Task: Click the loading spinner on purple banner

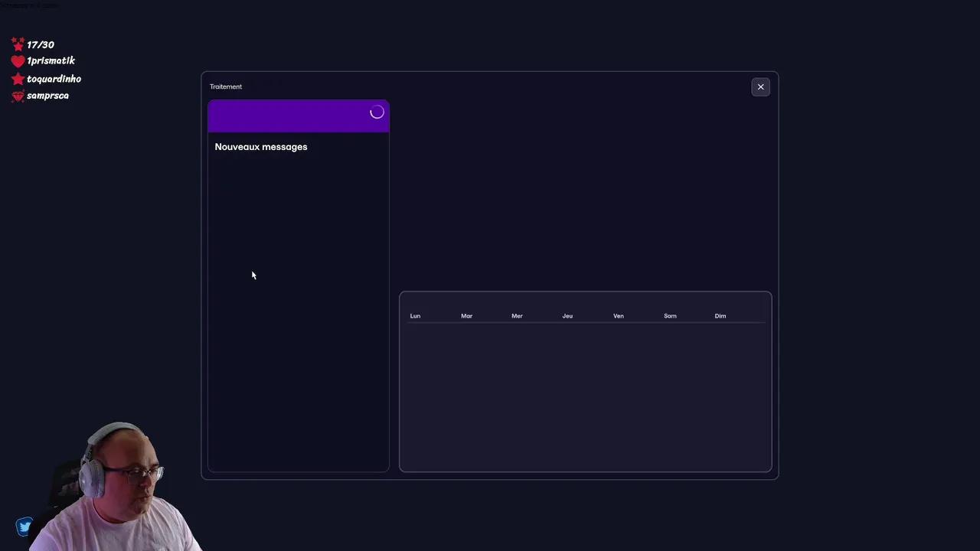Action: click(377, 112)
